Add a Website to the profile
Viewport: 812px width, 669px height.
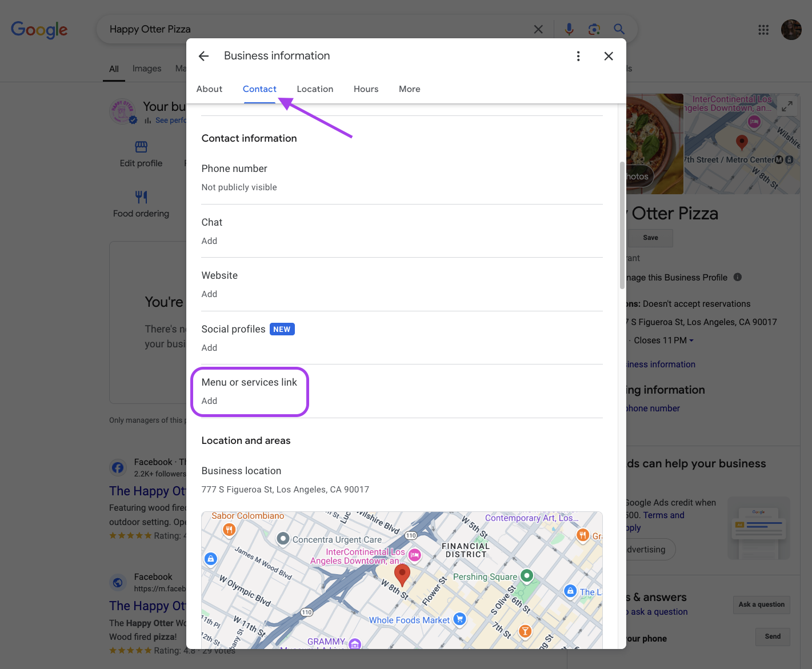210,294
